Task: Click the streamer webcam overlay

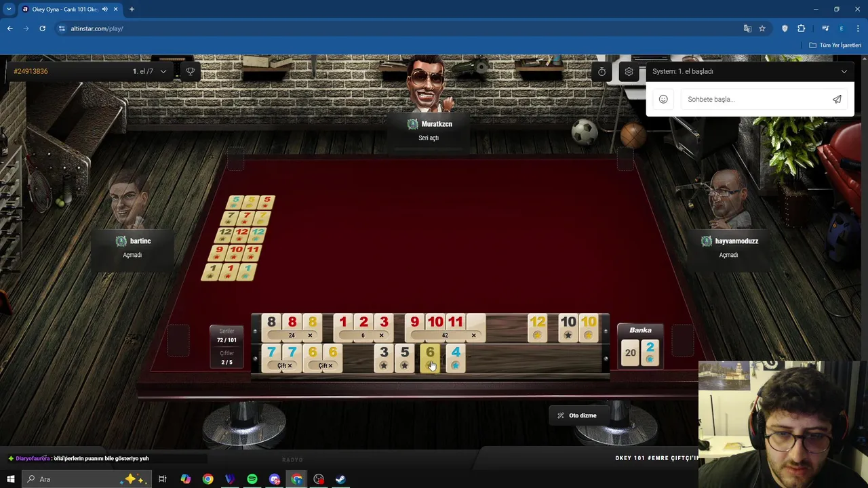Action: (783, 425)
